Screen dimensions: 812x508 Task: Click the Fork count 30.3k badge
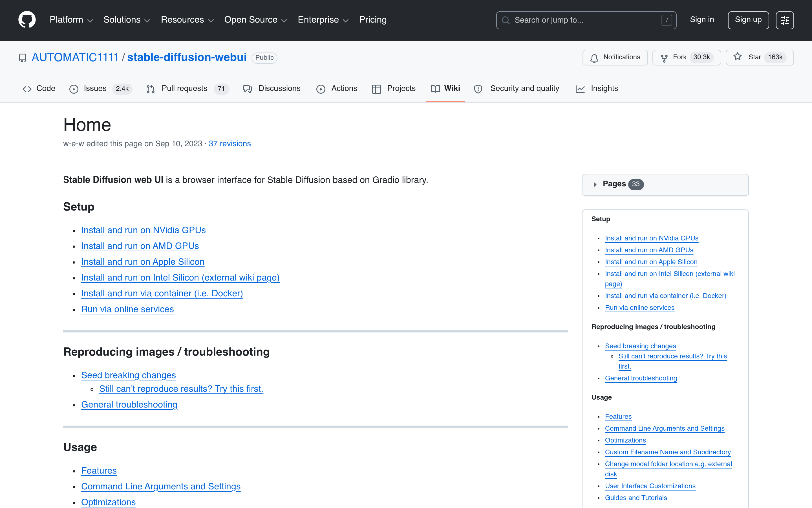[701, 58]
